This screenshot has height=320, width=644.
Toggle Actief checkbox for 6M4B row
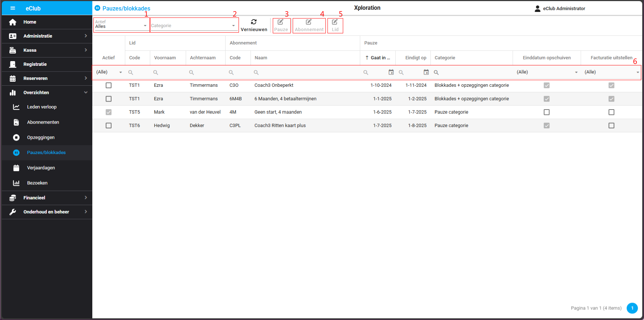tap(109, 99)
